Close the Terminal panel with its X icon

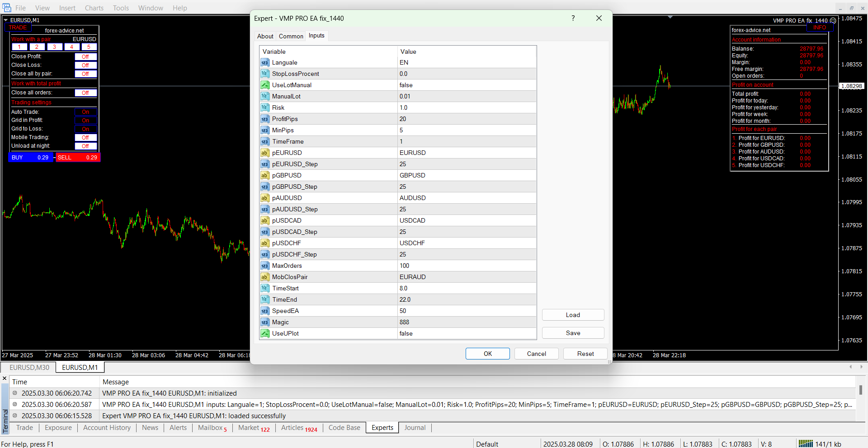tap(5, 378)
